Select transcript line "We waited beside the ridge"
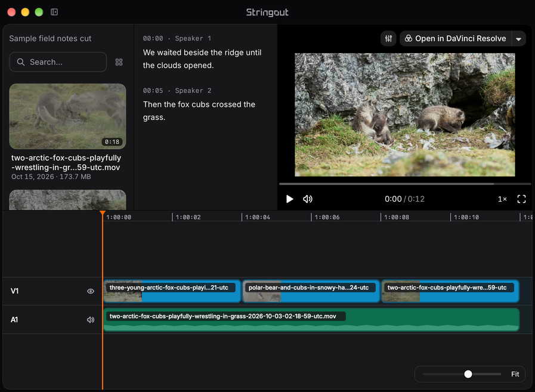 202,58
